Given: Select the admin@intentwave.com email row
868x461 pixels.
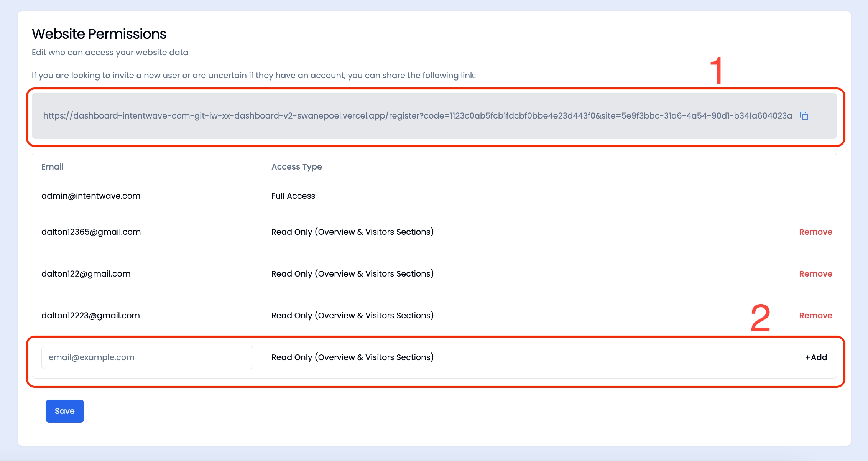Looking at the screenshot, I should point(91,196).
